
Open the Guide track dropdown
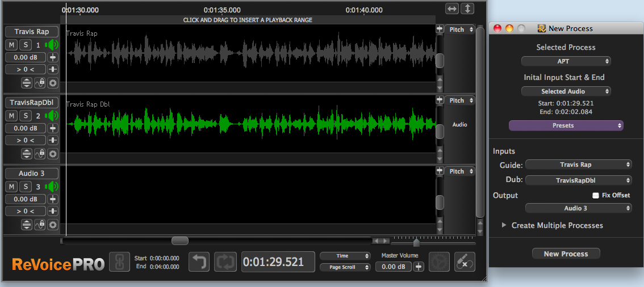point(578,164)
